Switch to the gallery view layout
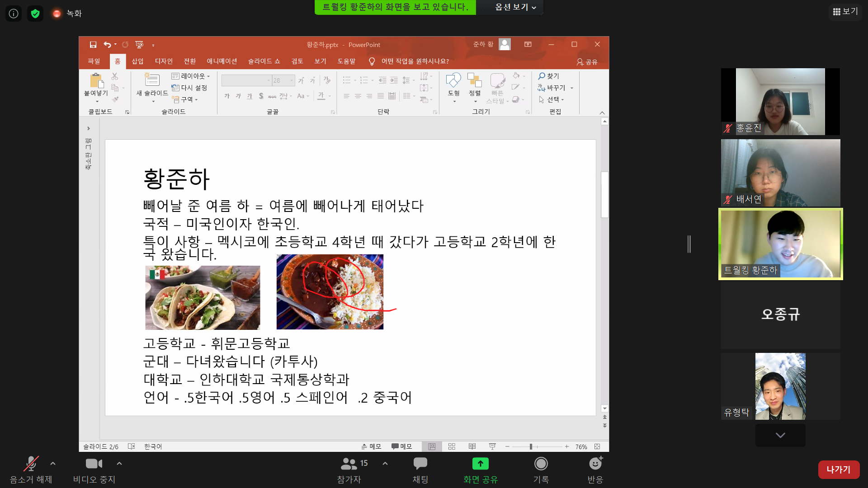 click(x=845, y=11)
